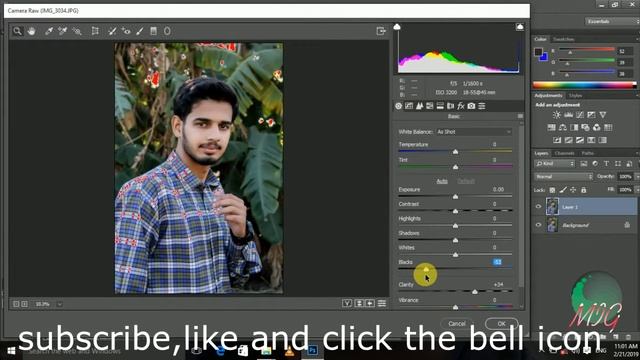
Task: Open the Basic panel tab icon
Action: 398,106
